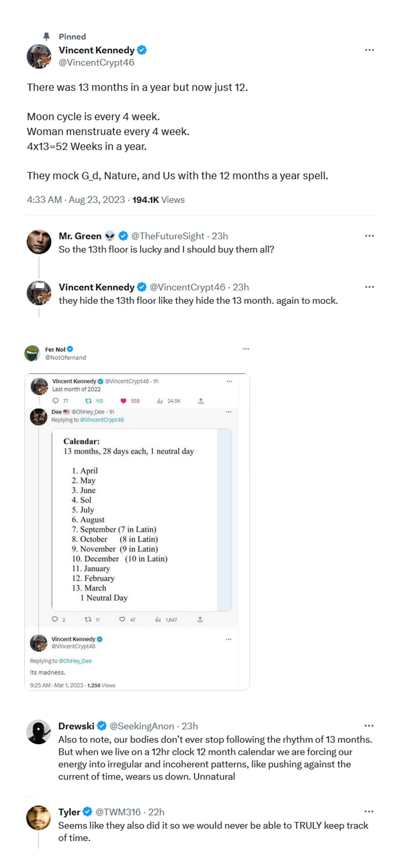Open the 13-month calendar image
416x868 pixels.
click(142, 520)
